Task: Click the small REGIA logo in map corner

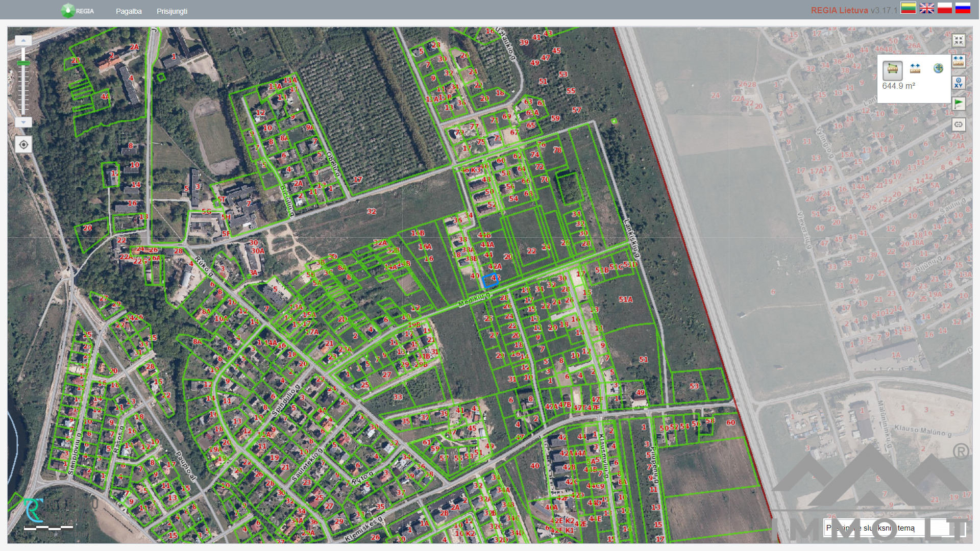Action: [33, 510]
